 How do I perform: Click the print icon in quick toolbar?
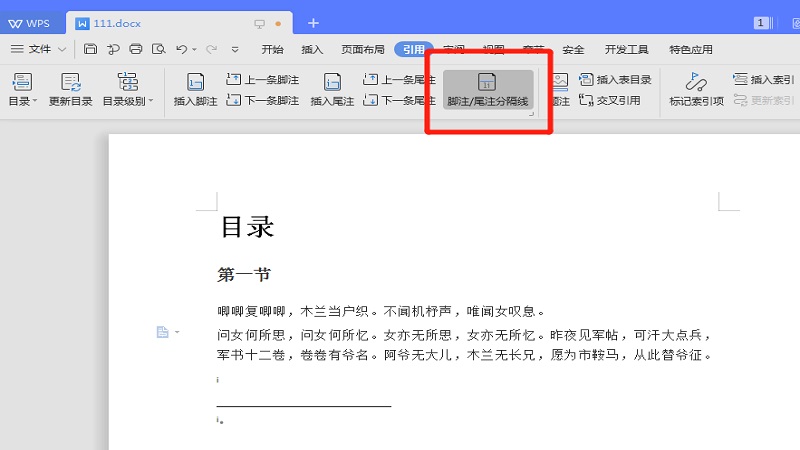click(135, 49)
